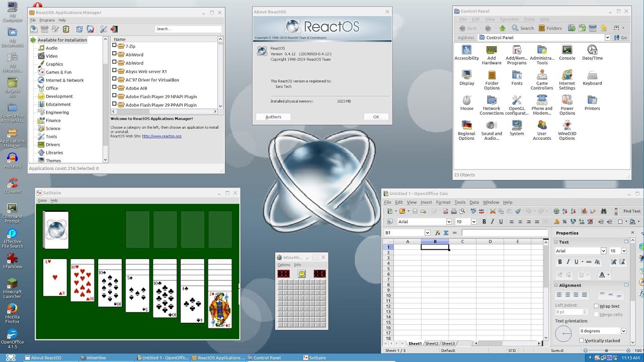Viewport: 644px width, 362px height.
Task: Open Date/Time in Control Panel
Action: click(x=592, y=53)
